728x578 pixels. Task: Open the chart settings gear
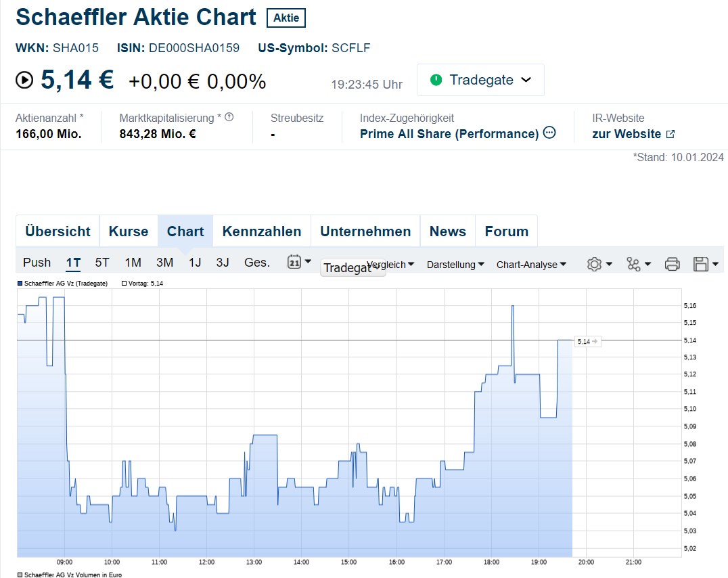point(595,264)
